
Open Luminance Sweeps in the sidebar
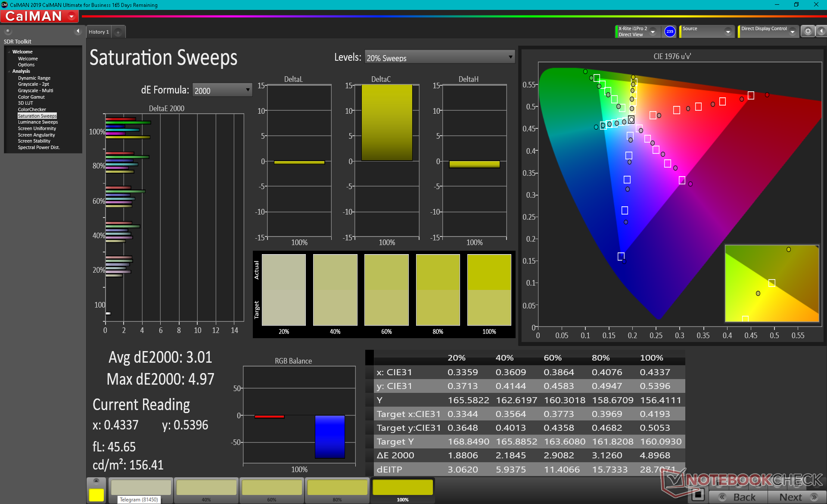[x=38, y=122]
